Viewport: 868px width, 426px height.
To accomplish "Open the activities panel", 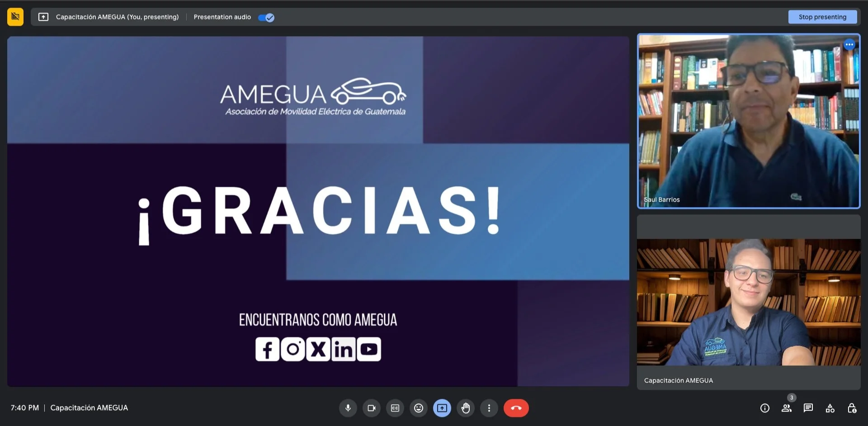I will click(x=830, y=408).
